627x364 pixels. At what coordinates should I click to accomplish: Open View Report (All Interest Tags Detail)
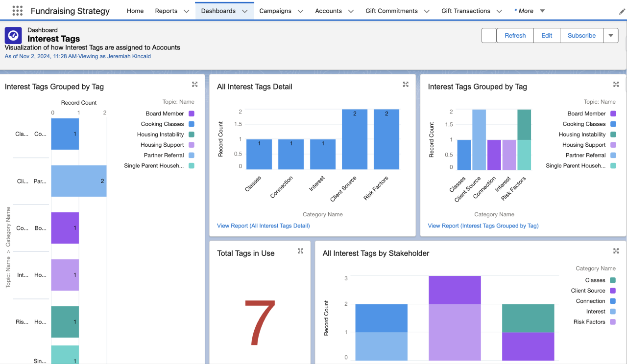[x=264, y=226]
